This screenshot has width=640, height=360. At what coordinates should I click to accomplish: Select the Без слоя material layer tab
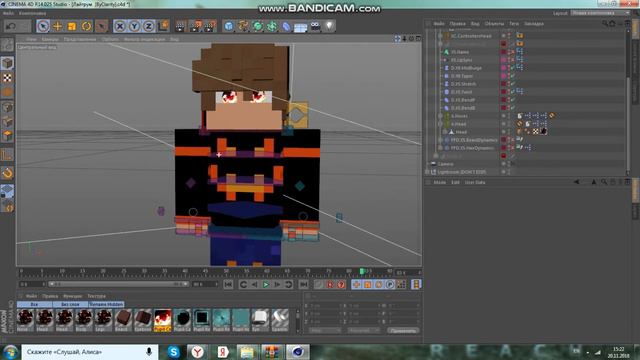(70, 304)
